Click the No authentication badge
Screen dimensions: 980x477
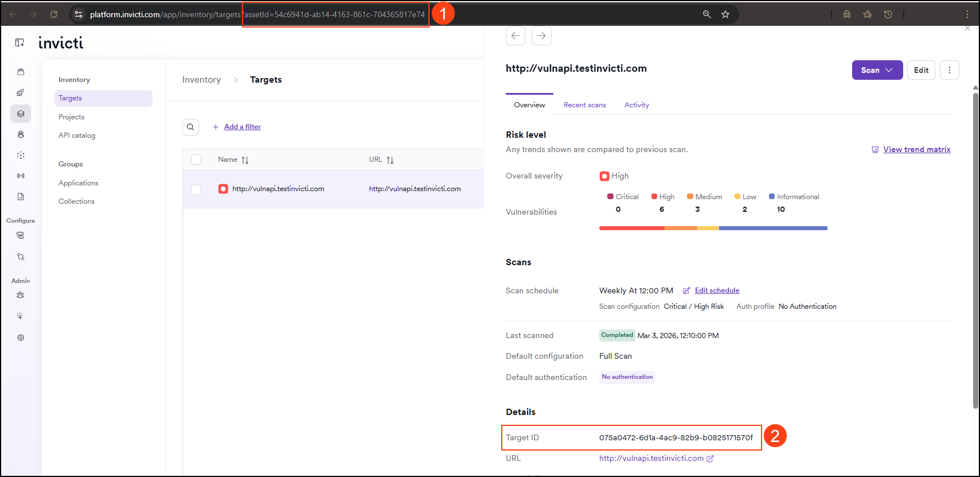pyautogui.click(x=627, y=377)
